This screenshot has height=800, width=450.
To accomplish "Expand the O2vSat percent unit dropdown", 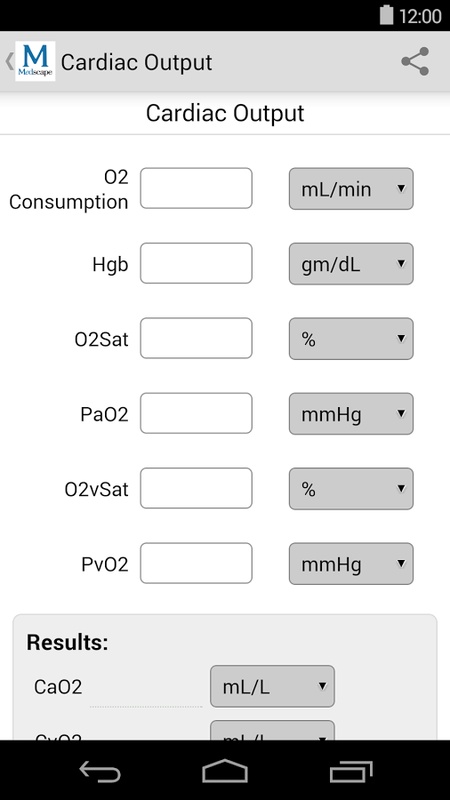I will pyautogui.click(x=351, y=489).
